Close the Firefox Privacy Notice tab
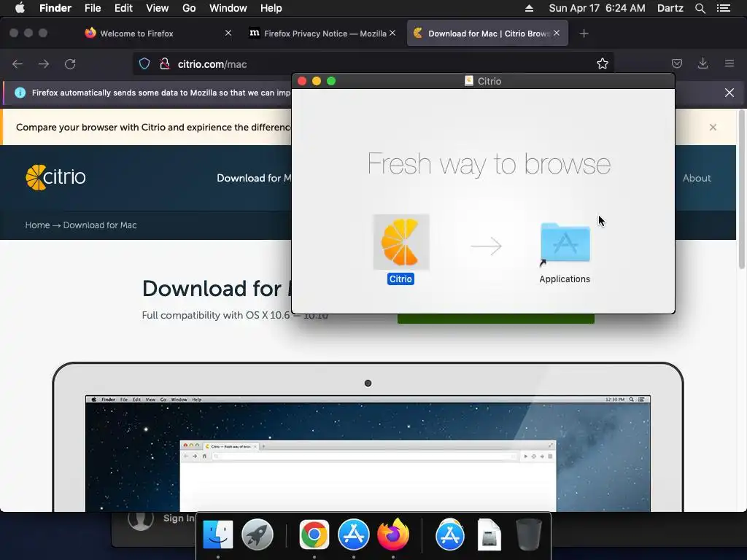The height and width of the screenshot is (560, 747). coord(392,33)
